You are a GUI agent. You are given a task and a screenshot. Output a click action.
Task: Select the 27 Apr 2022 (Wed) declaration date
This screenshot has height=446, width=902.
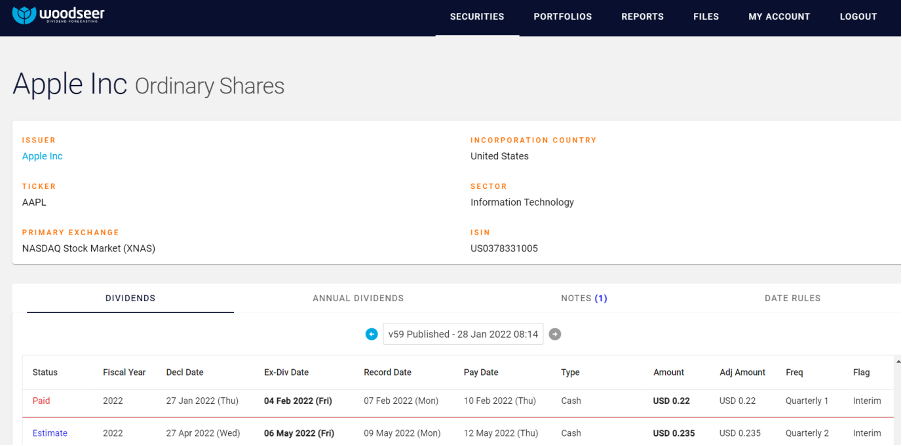tap(203, 433)
